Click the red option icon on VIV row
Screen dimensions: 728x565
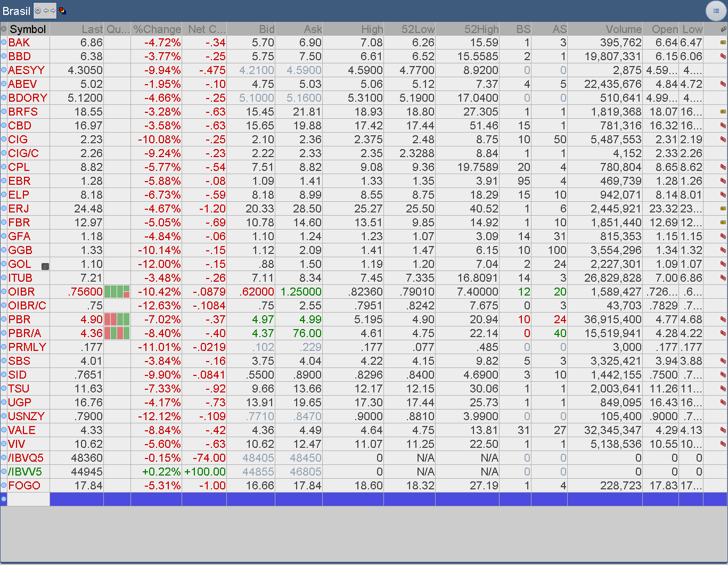(x=723, y=444)
